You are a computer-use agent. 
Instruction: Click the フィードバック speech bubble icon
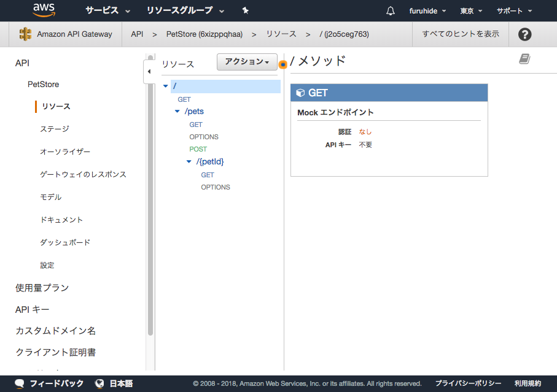pyautogui.click(x=19, y=383)
